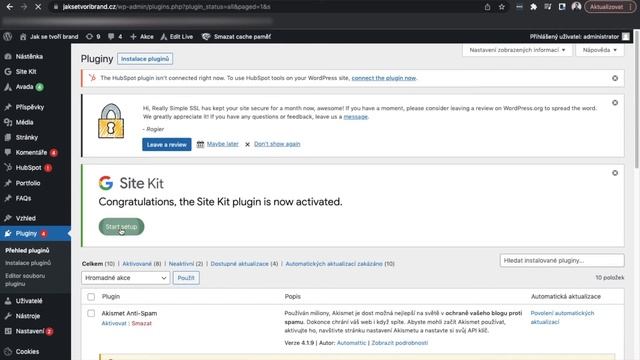Open Nastavení in the sidebar
640x360 pixels.
[29, 331]
